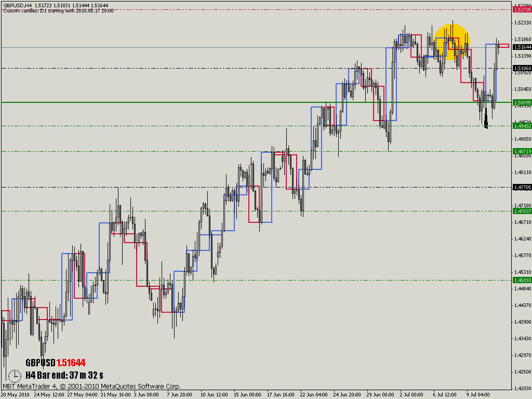Click the '15 Jun 00:00' time axis label
This screenshot has width=532, height=399.
click(247, 395)
